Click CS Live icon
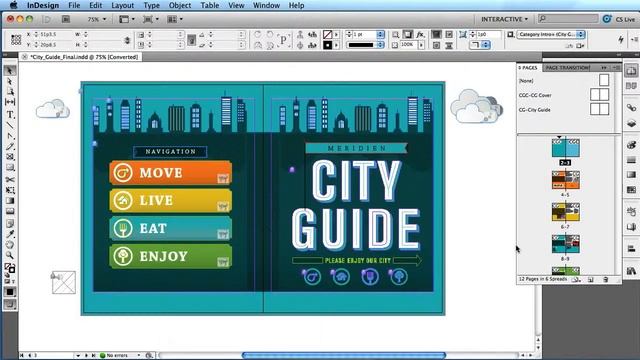 [x=607, y=19]
